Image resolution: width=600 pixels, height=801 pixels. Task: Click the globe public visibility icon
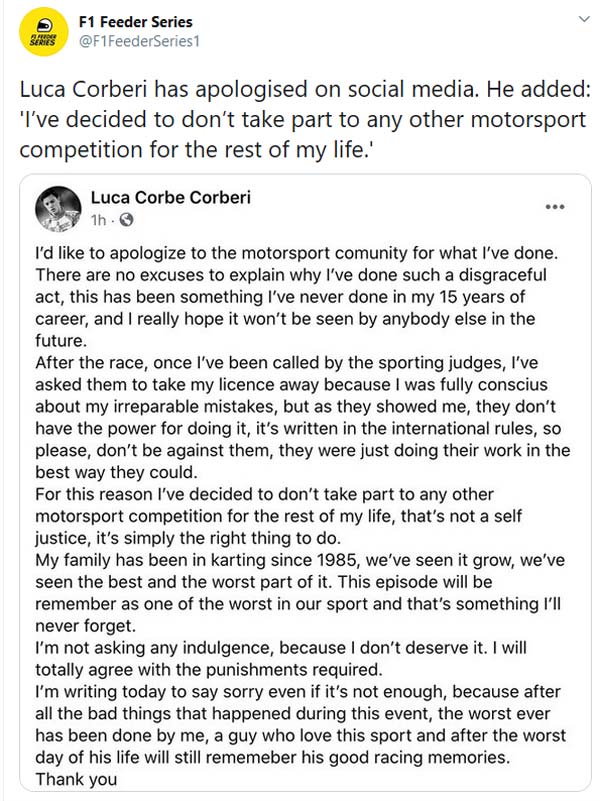[x=126, y=219]
